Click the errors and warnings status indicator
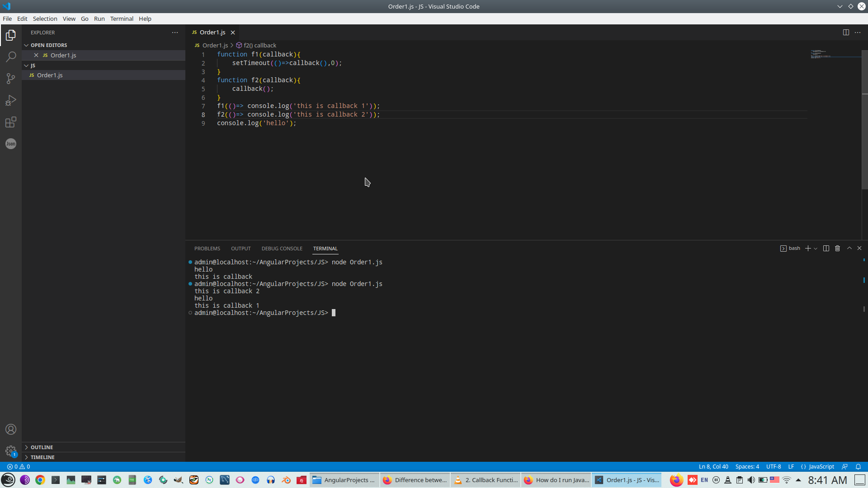 coord(19,466)
